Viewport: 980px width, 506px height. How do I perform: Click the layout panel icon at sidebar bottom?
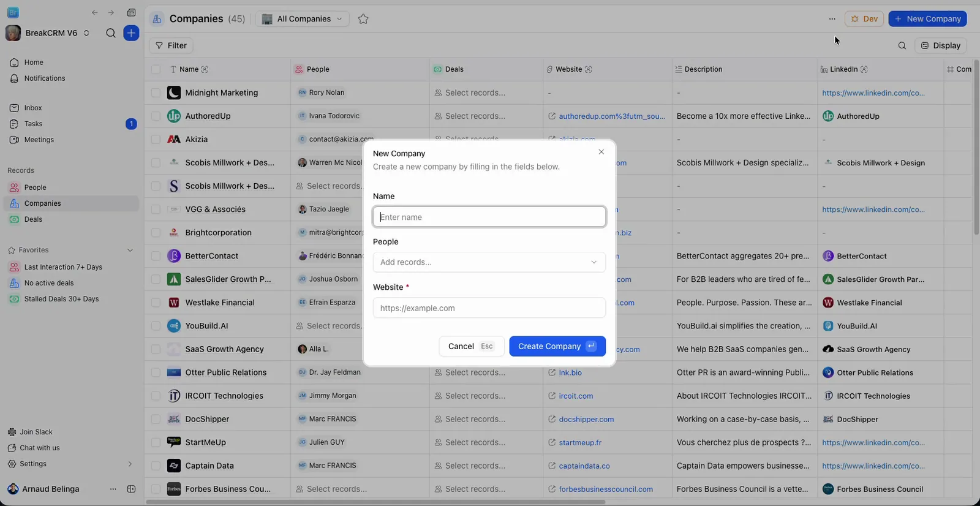coord(131,489)
